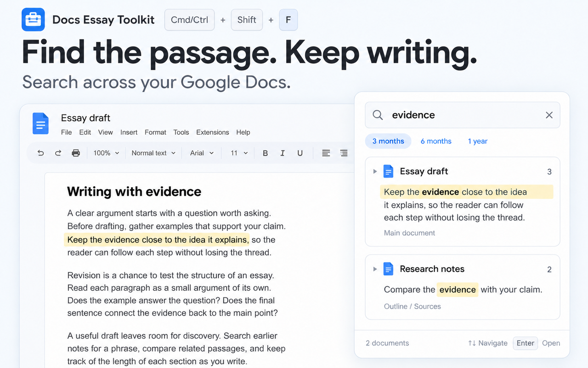Screen dimensions: 588x368
Task: Expand the Research notes search result
Action: pyautogui.click(x=375, y=269)
